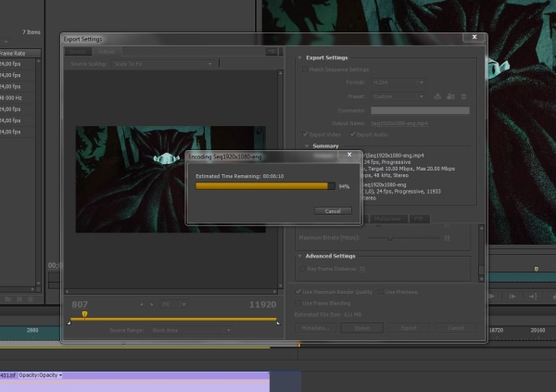Click the Key Frame Distance value 72

[x=361, y=269]
